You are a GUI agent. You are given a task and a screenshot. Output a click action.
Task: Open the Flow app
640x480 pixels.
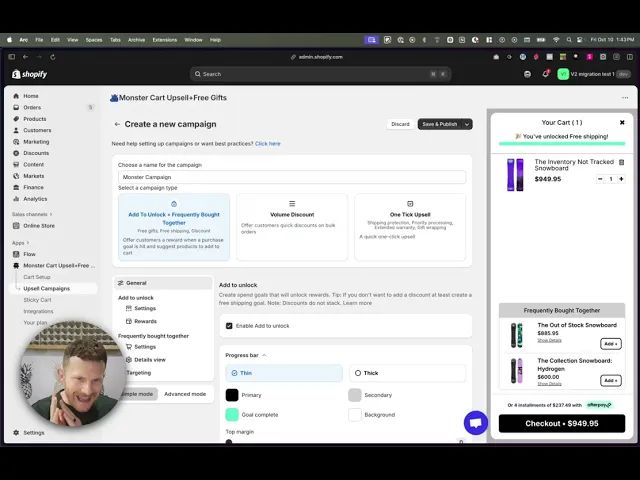click(29, 254)
